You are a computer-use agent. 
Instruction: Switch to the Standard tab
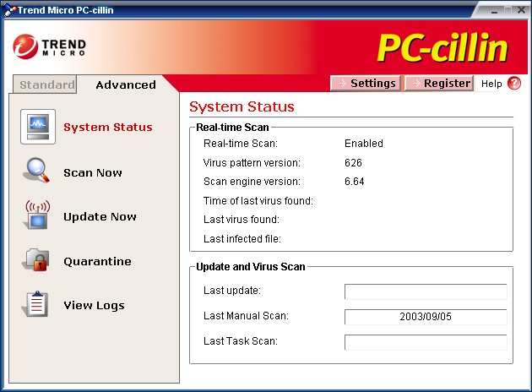click(x=45, y=84)
